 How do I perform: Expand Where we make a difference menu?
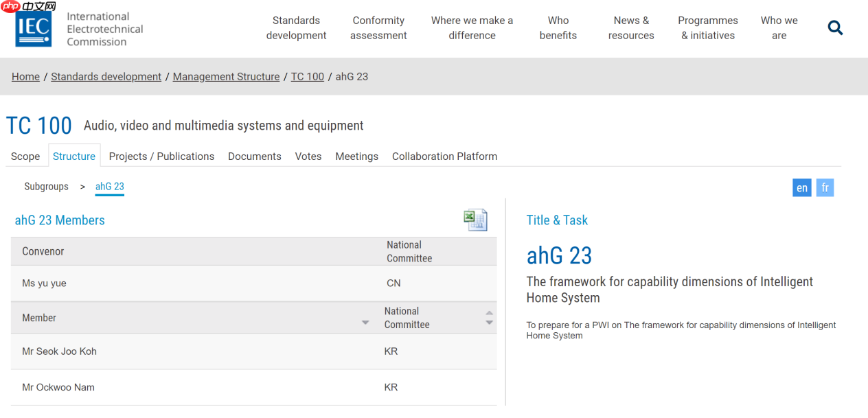[x=472, y=28]
